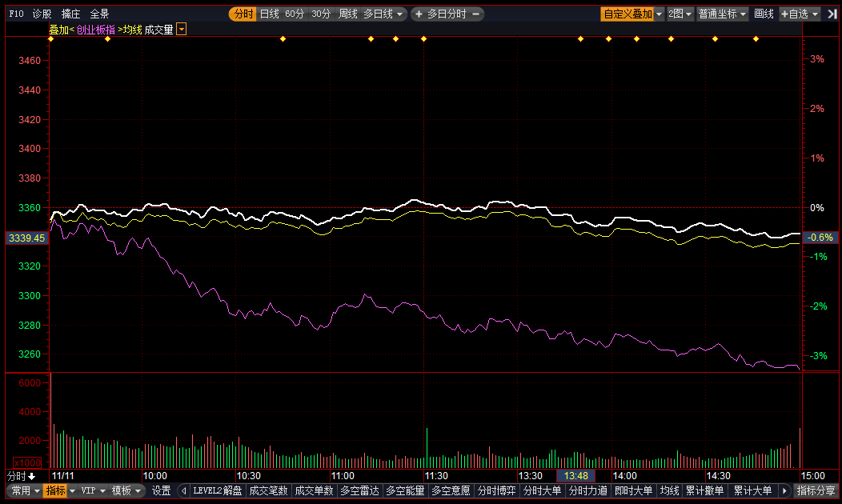Expand the 多日线 period dropdown
This screenshot has width=842, height=504.
383,14
